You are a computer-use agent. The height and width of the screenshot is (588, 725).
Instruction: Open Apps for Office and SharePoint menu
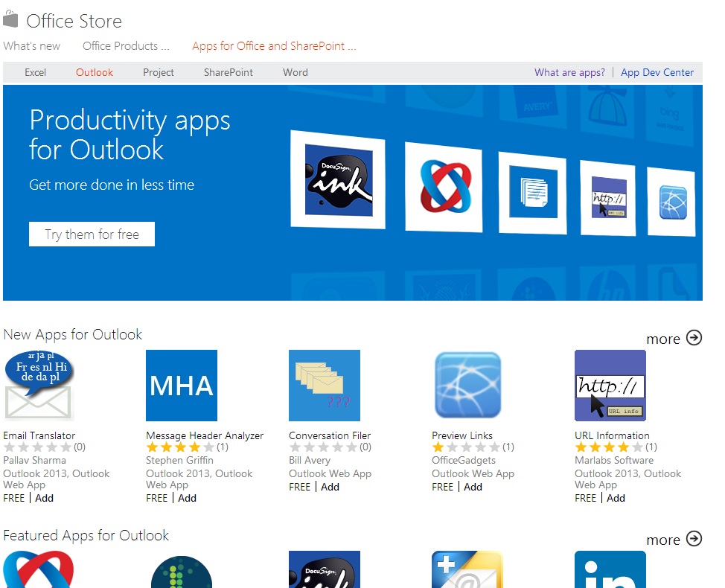tap(274, 46)
